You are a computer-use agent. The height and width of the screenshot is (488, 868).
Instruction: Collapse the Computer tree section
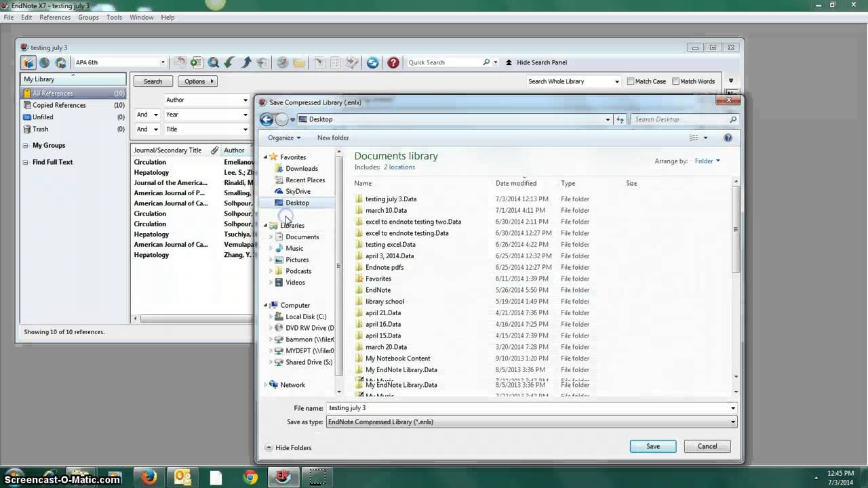pos(266,306)
